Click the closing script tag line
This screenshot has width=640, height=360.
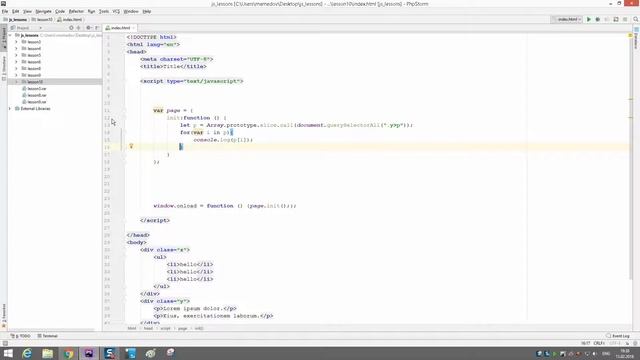[155, 220]
